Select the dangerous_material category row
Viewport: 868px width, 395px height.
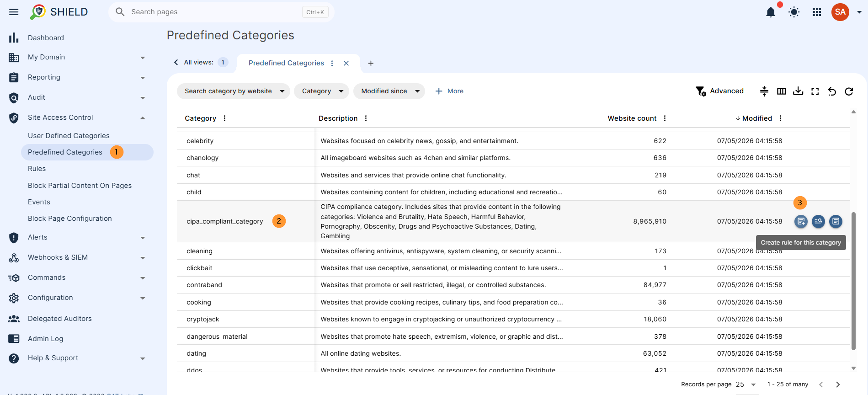click(x=513, y=336)
